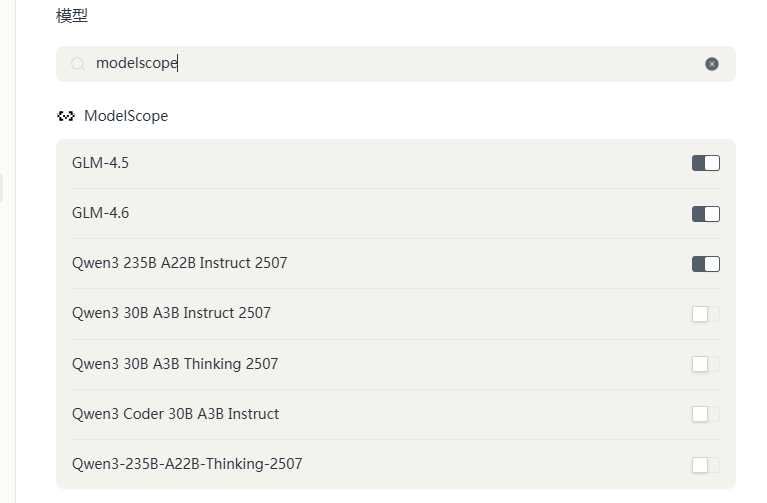Screen dimensions: 767x503
Task: Click the search magnifier icon
Action: [x=78, y=64]
